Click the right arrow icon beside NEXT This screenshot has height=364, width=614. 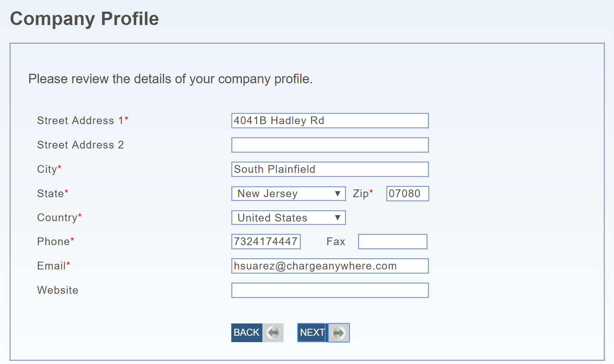[x=339, y=333]
